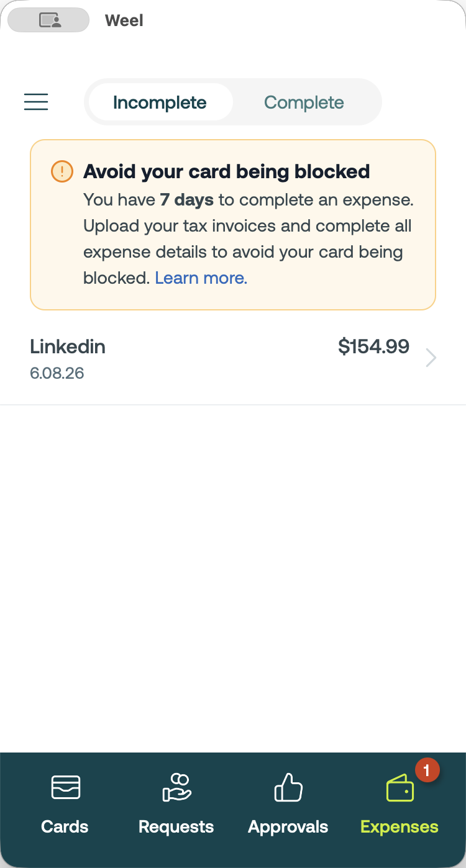Viewport: 466px width, 868px height.
Task: Expand the Linkedin expense chevron arrow
Action: tap(431, 358)
